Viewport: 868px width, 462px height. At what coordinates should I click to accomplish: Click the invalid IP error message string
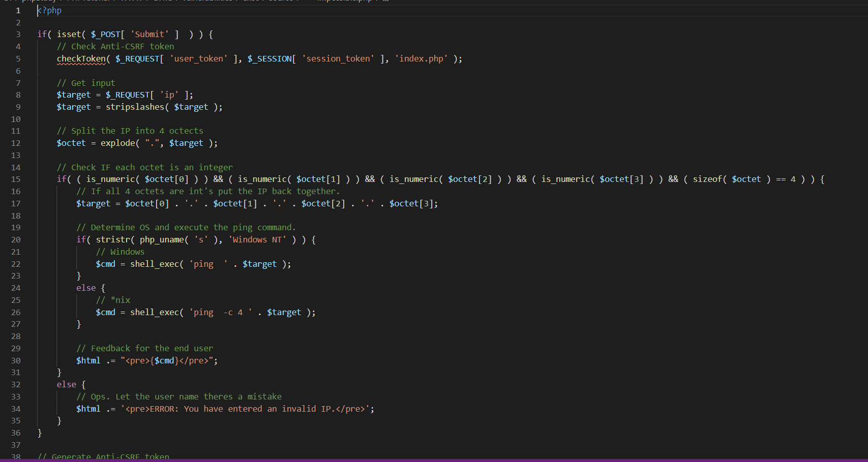tap(247, 409)
